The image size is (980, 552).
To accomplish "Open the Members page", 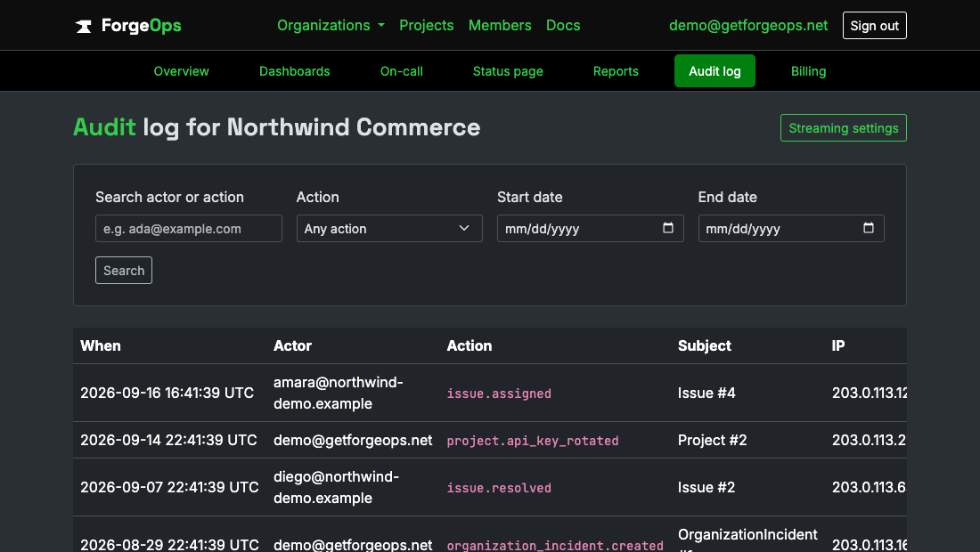I will (500, 26).
